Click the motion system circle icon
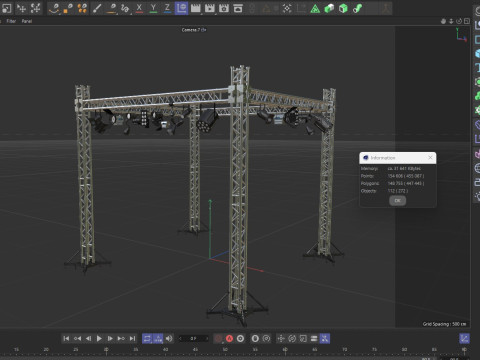480x360 pixels. click(x=255, y=339)
